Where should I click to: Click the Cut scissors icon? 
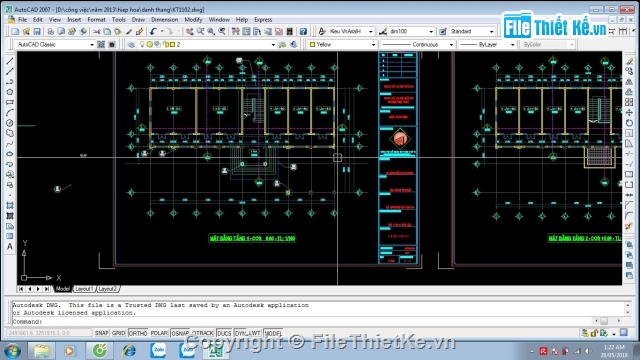pyautogui.click(x=96, y=31)
